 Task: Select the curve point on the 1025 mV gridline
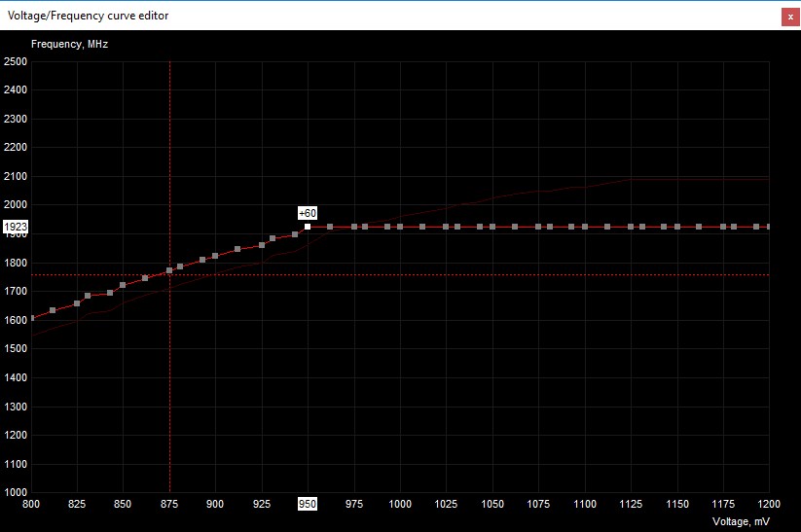[x=446, y=227]
